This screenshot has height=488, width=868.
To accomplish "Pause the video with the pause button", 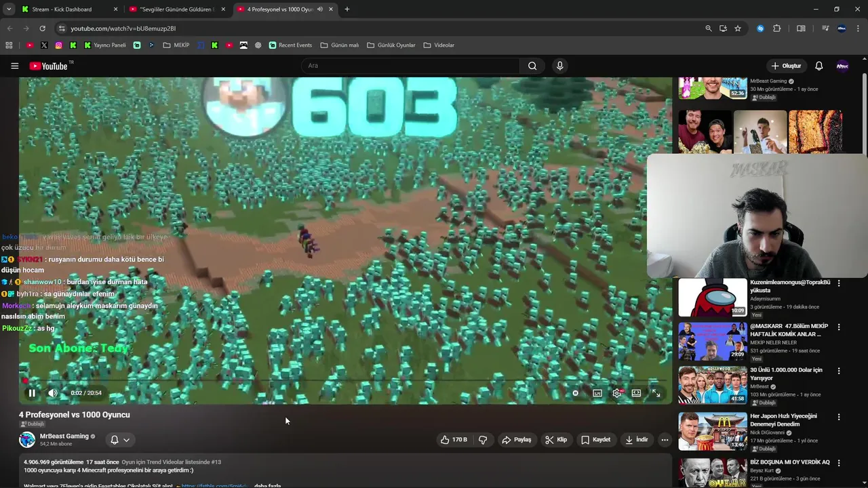I will [x=32, y=393].
